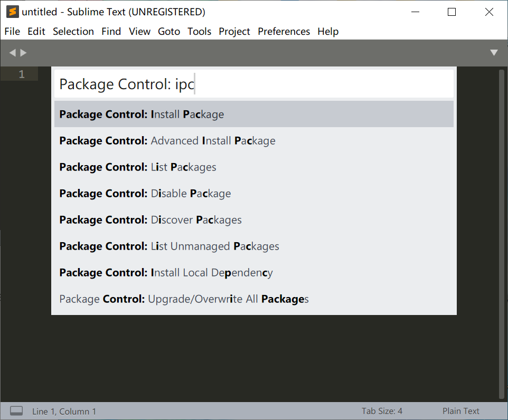
Task: Open the Preferences menu
Action: click(x=284, y=31)
